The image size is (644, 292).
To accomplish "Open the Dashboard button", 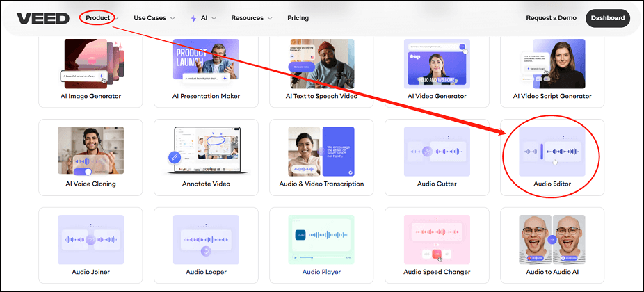I will pyautogui.click(x=608, y=18).
